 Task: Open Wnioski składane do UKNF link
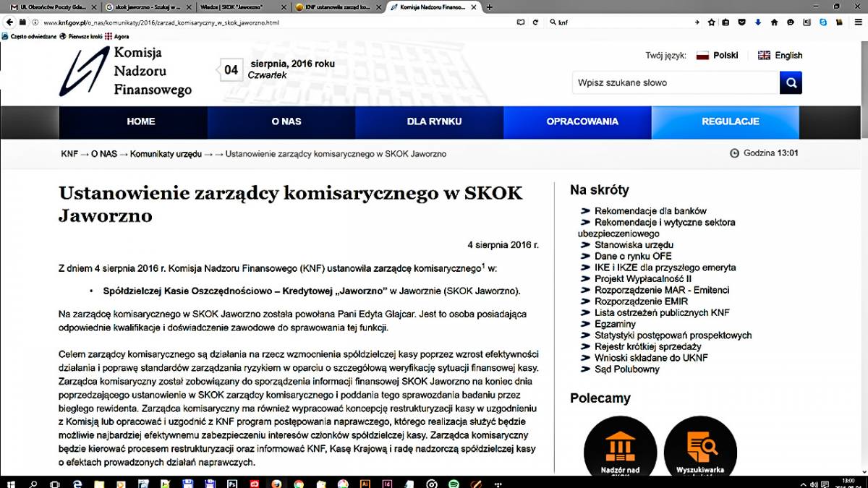[651, 358]
